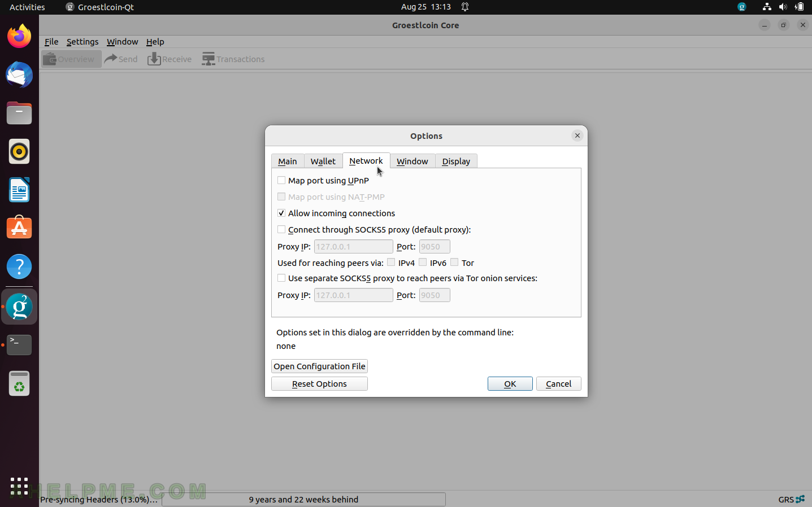Open the Files manager dock icon
This screenshot has width=812, height=507.
point(19,113)
